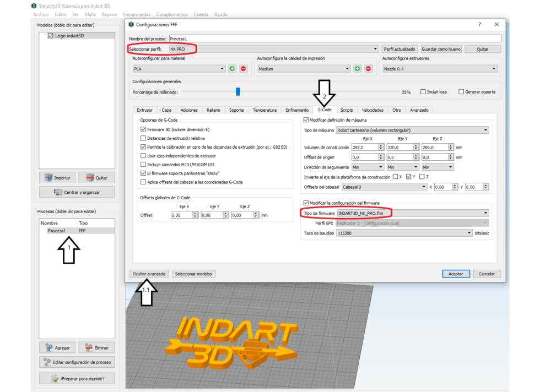Click Ocultar avanzado button
This screenshot has height=392, width=540.
click(149, 274)
